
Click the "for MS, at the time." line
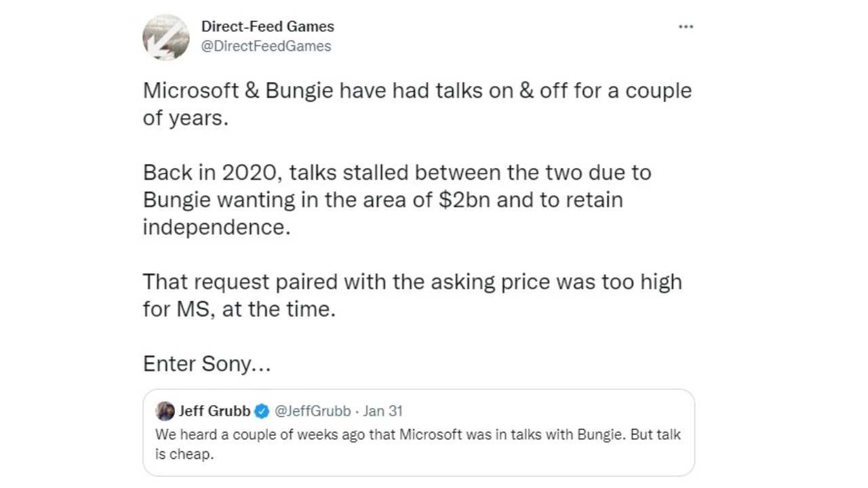pyautogui.click(x=239, y=309)
